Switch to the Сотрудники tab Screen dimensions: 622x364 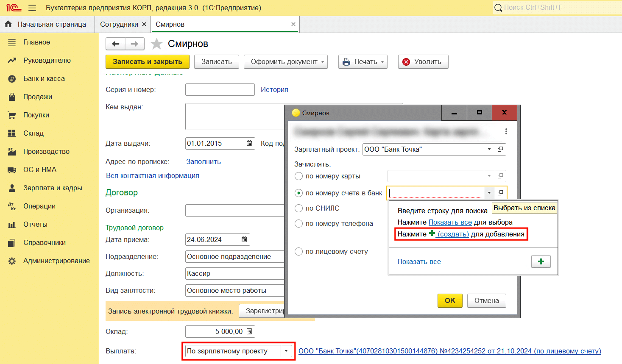(119, 24)
